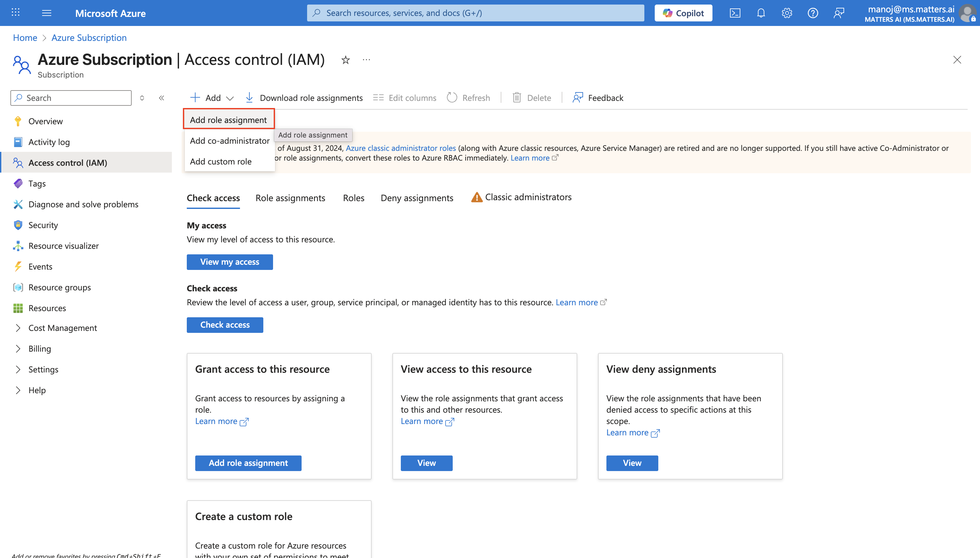Select Add role assignment menu entry
Image resolution: width=980 pixels, height=558 pixels.
point(229,120)
